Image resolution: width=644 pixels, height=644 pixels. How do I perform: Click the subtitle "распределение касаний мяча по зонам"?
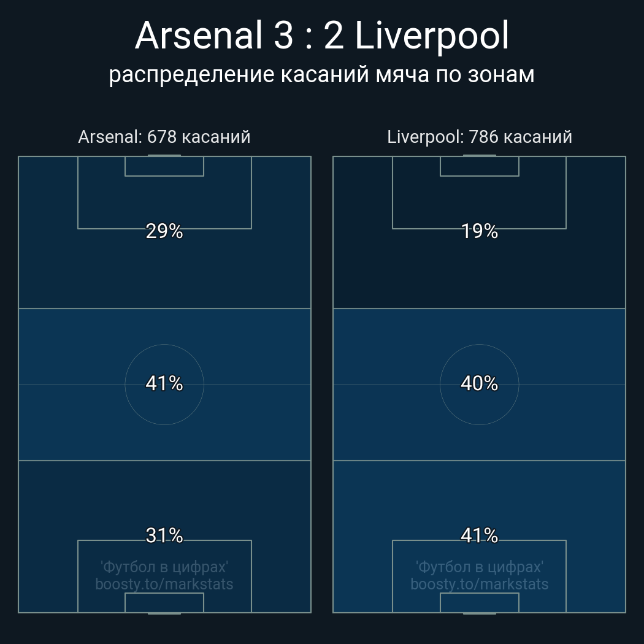coord(322,75)
